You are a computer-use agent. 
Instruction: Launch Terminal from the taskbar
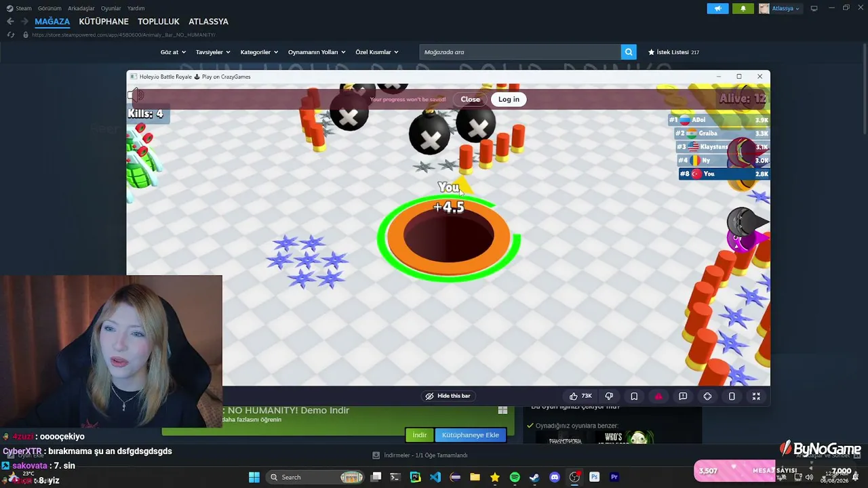pos(395,477)
